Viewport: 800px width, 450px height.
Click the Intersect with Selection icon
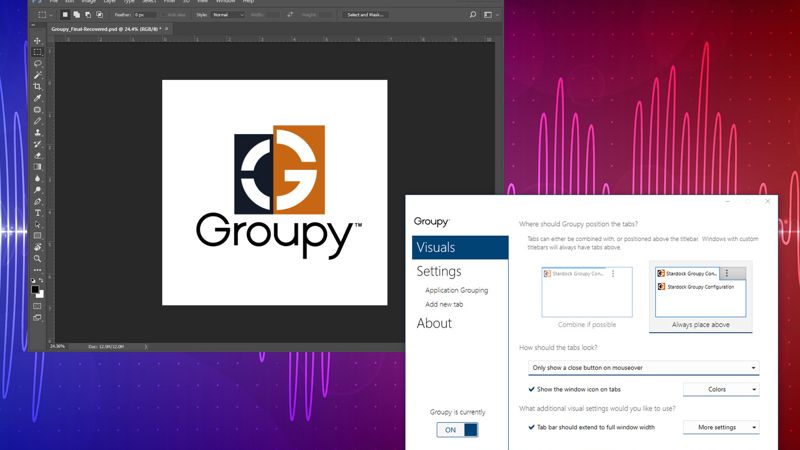point(99,15)
